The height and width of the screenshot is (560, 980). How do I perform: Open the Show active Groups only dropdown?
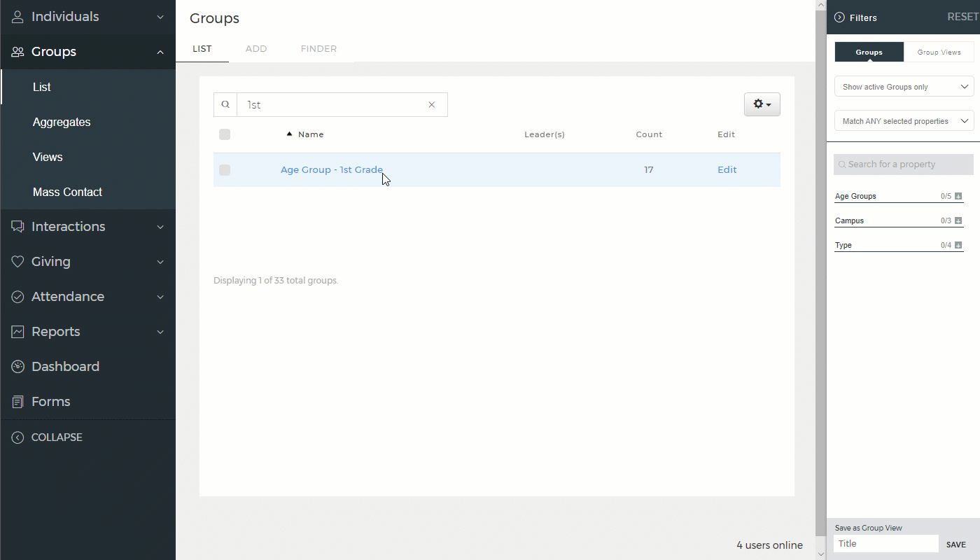(x=904, y=87)
